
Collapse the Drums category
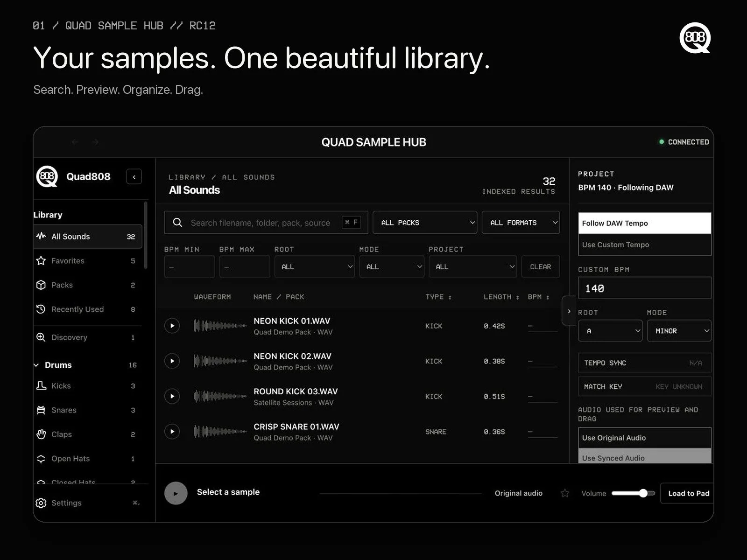coord(36,365)
